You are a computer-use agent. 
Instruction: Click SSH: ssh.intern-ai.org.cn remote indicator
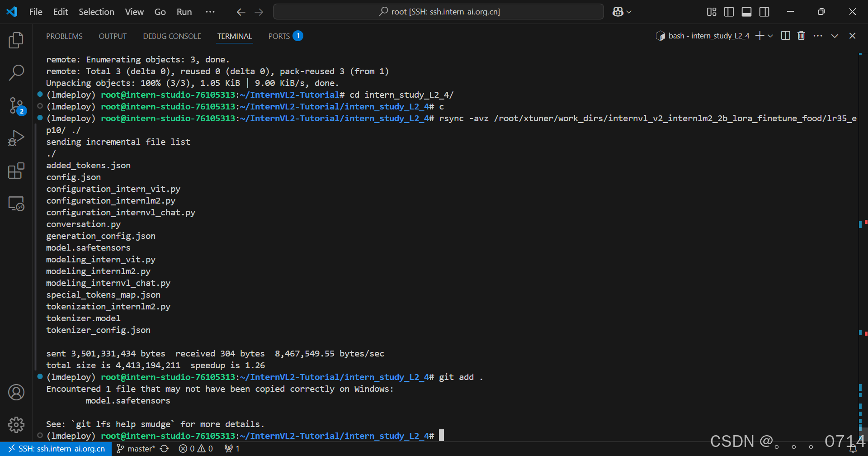(x=56, y=449)
